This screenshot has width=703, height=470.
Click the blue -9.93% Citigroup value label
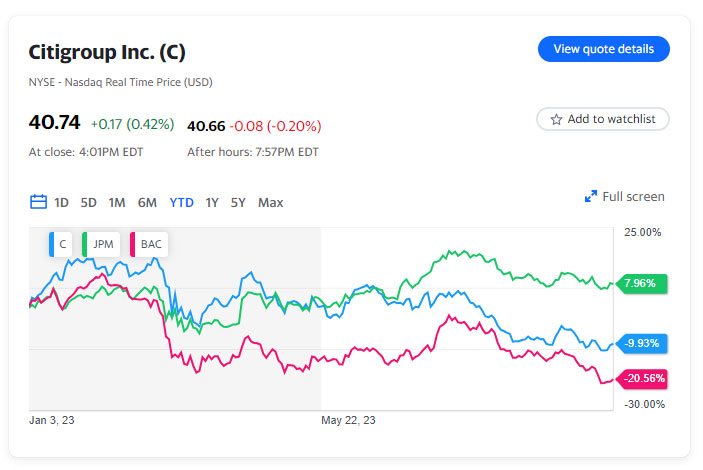point(640,344)
